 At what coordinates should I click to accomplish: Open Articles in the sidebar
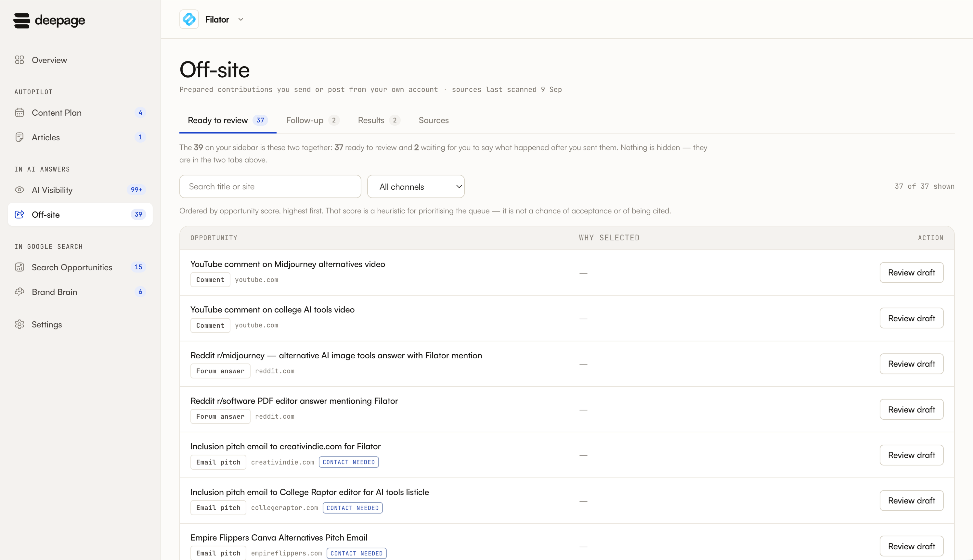click(80, 137)
